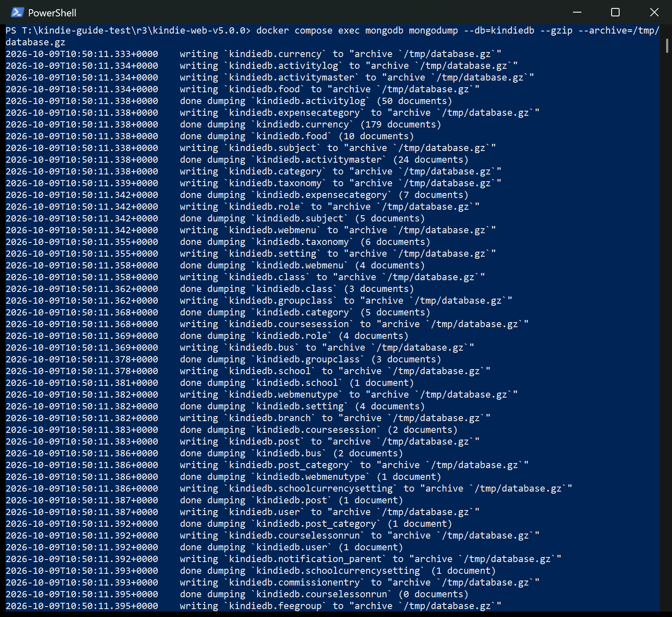Viewport: 672px width, 617px height.
Task: Select 'done dumping kindiedb.class' (3 documents) line
Action: tap(210, 289)
